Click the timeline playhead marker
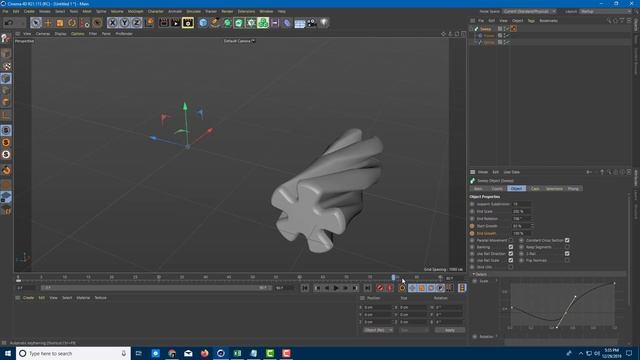This screenshot has height=360, width=640. click(393, 278)
